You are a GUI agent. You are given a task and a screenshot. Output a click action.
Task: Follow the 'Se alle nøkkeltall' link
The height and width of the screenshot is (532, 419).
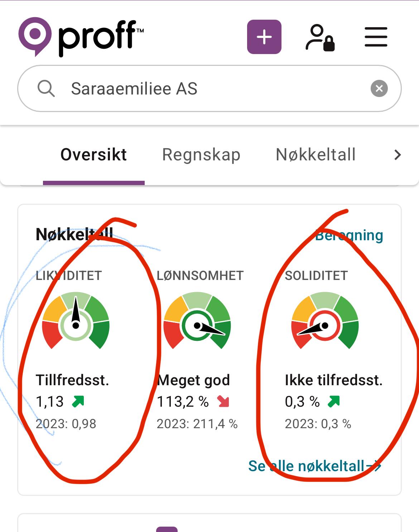[314, 466]
